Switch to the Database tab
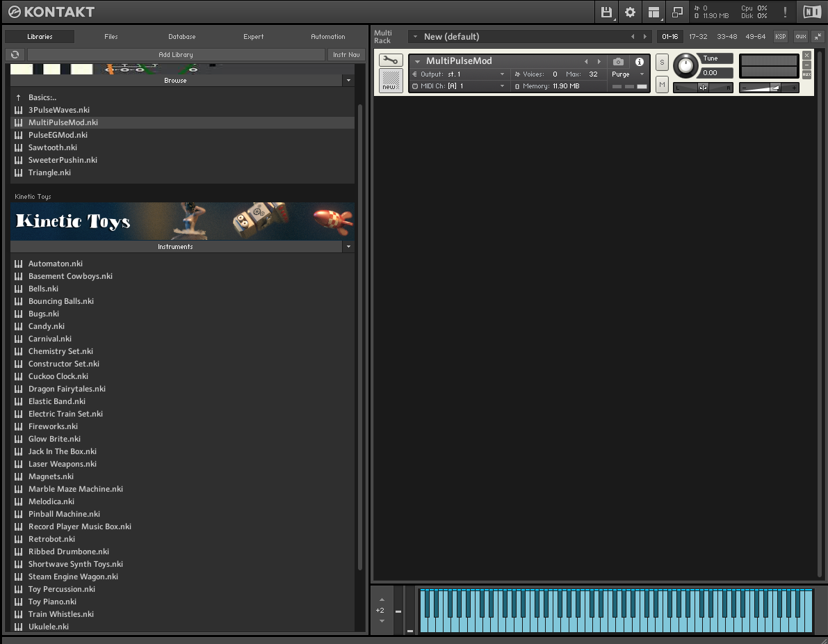The image size is (828, 644). click(182, 36)
